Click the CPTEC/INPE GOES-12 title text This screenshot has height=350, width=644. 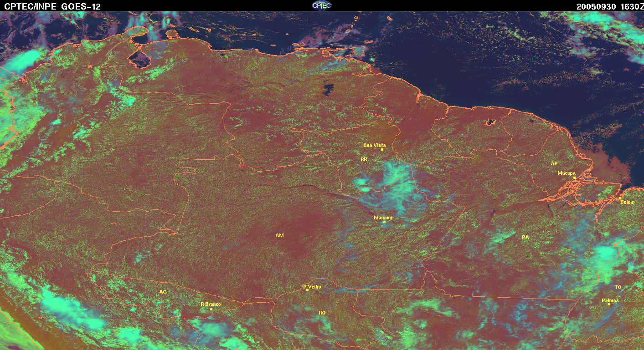(52, 6)
